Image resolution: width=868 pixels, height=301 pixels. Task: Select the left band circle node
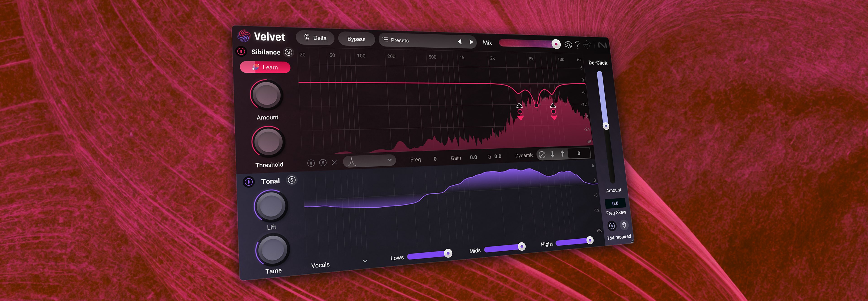click(x=520, y=111)
